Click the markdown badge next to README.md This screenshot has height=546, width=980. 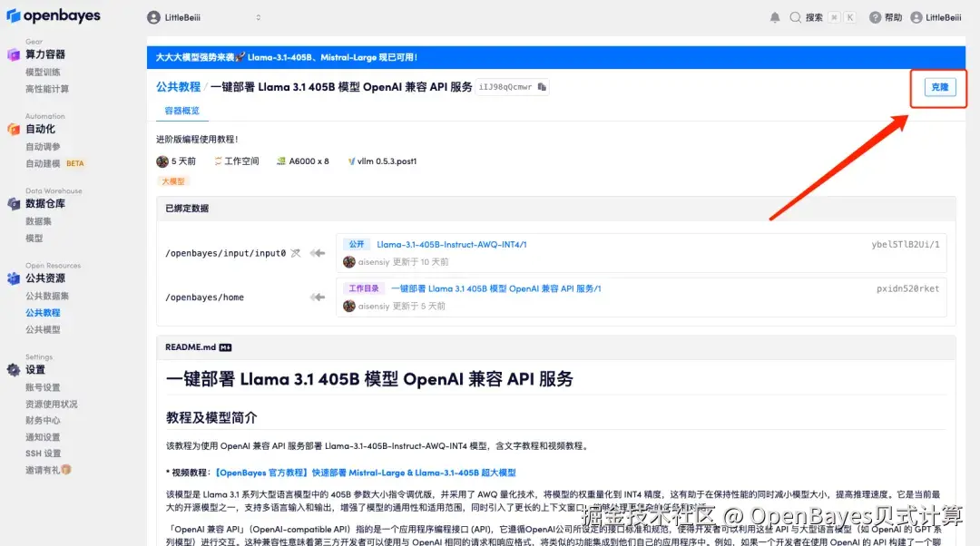pyautogui.click(x=226, y=347)
